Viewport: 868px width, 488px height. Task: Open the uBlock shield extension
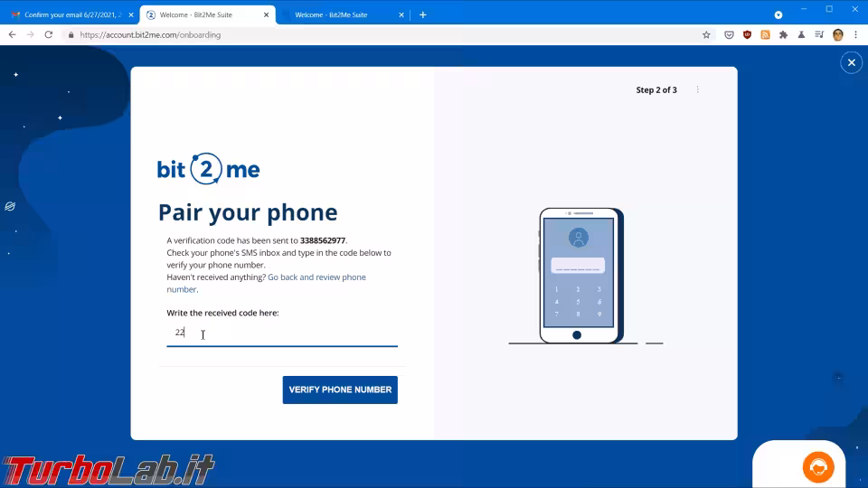tap(748, 35)
